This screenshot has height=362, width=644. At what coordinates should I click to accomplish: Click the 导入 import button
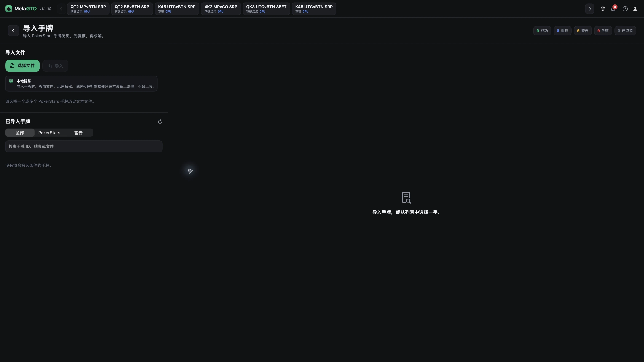click(55, 66)
